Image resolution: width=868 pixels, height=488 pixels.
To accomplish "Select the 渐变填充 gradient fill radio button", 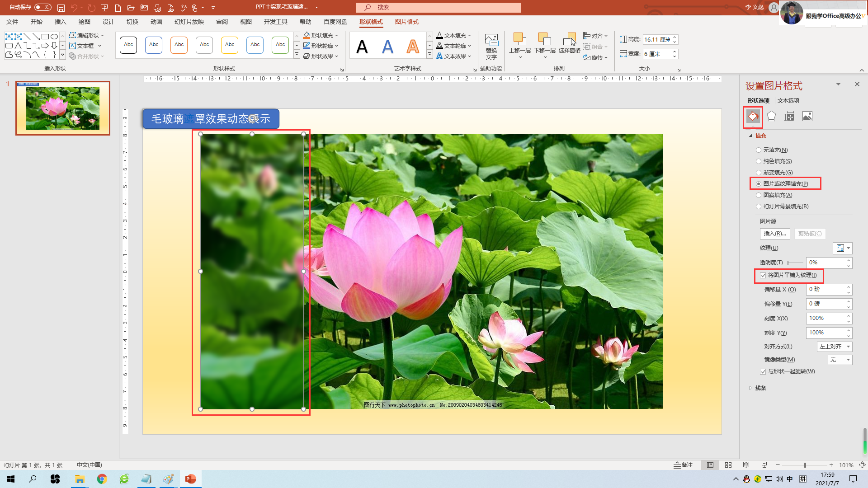I will [759, 173].
